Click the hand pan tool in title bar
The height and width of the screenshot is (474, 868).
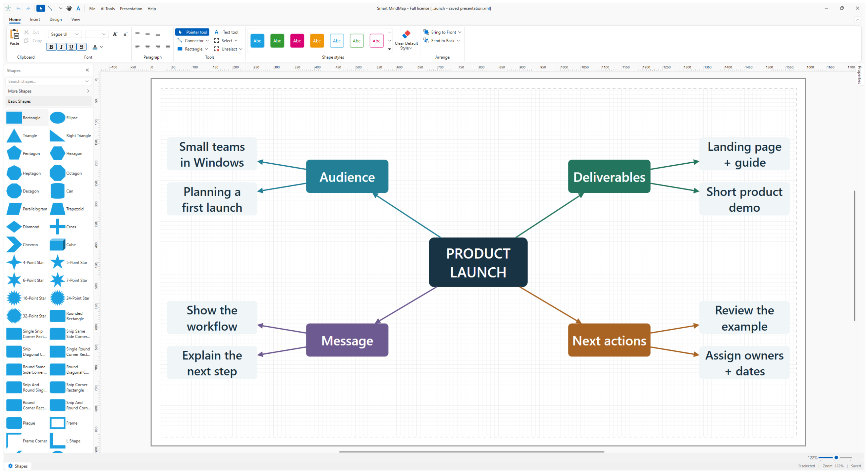click(x=69, y=8)
